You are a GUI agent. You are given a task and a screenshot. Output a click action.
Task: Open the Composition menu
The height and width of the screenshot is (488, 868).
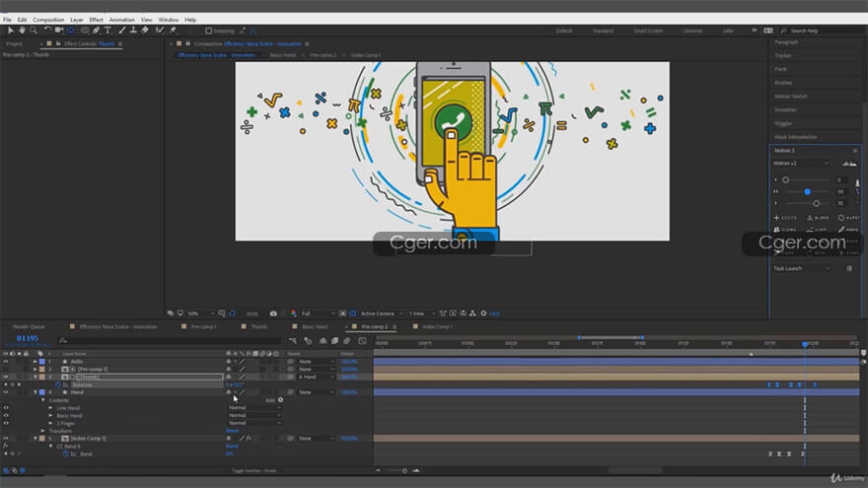(x=48, y=20)
